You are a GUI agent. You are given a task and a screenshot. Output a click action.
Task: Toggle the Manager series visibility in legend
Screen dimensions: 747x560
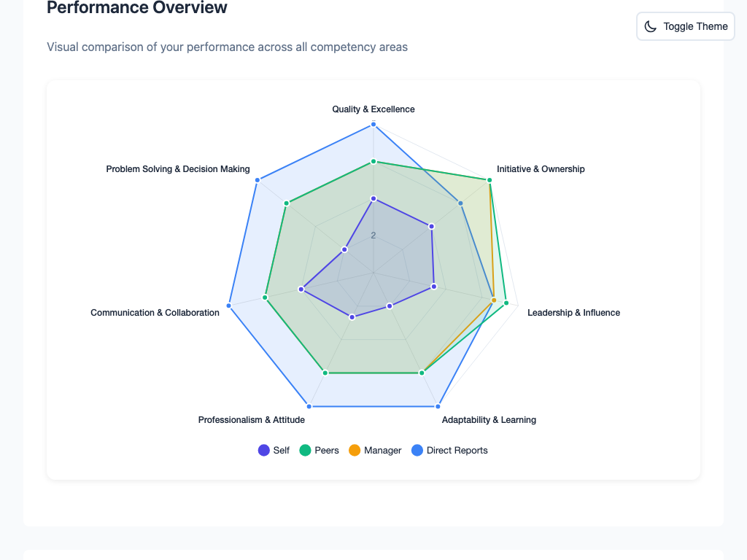376,450
